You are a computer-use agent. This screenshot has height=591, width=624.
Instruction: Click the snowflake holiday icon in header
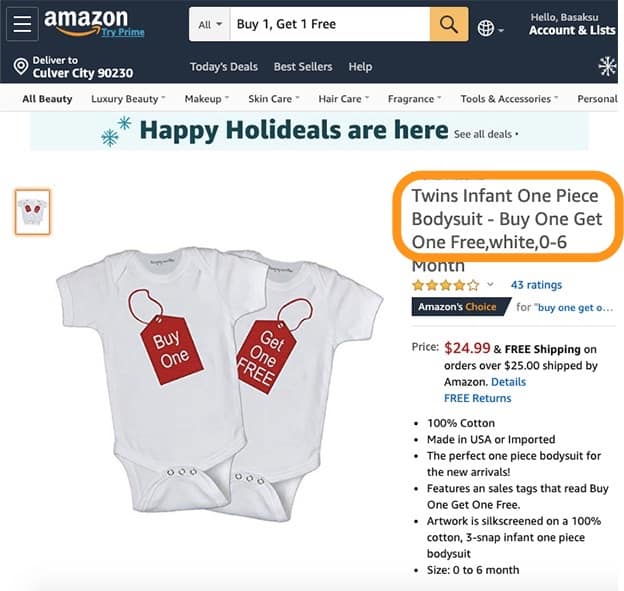[607, 66]
